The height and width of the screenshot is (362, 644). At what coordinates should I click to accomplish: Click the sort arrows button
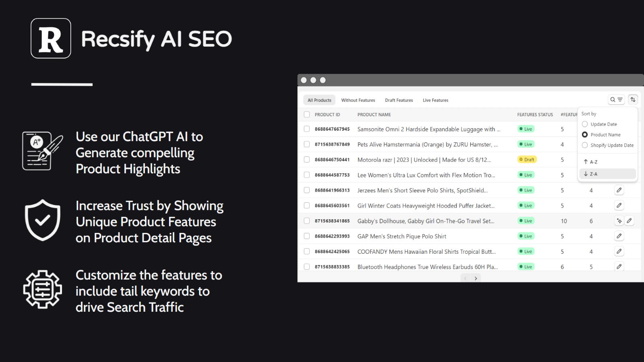[x=633, y=99]
